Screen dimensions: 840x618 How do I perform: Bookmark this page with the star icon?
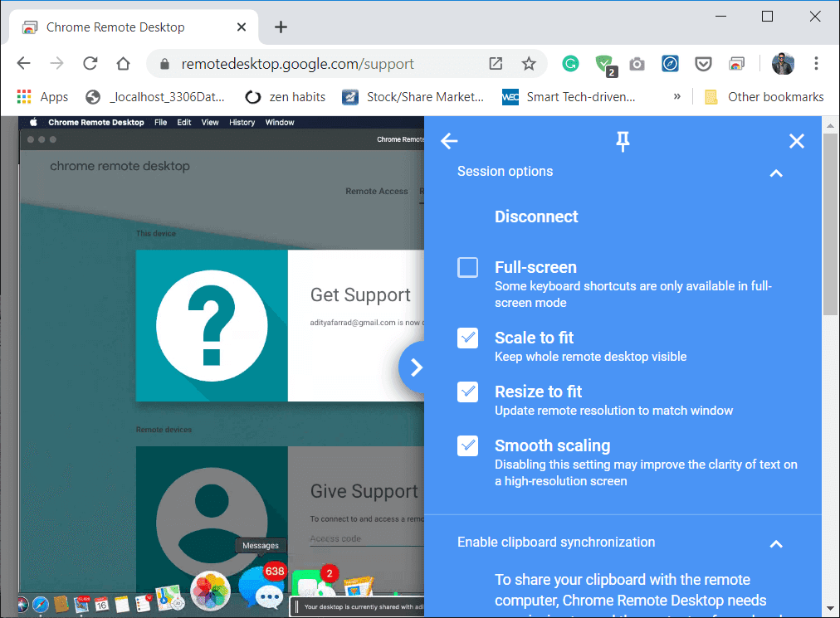coord(529,64)
